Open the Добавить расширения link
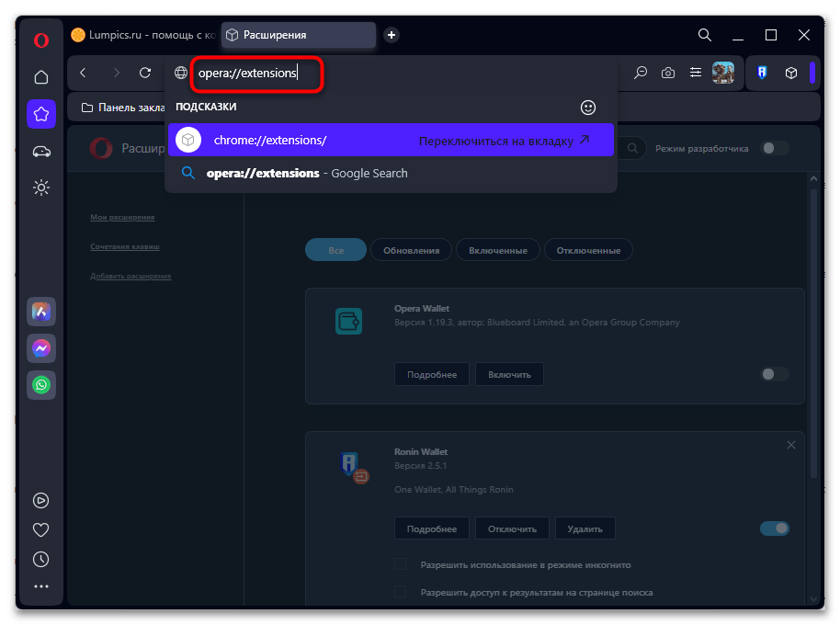840x625 pixels. click(x=131, y=277)
